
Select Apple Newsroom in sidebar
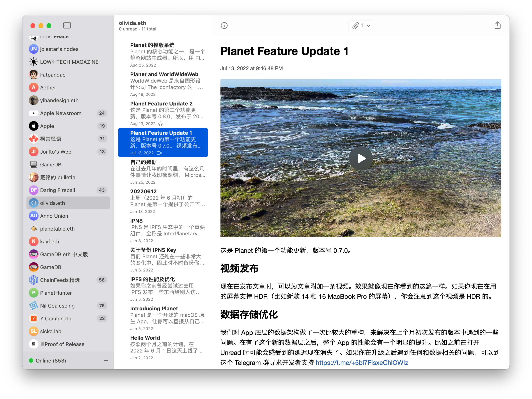point(61,113)
